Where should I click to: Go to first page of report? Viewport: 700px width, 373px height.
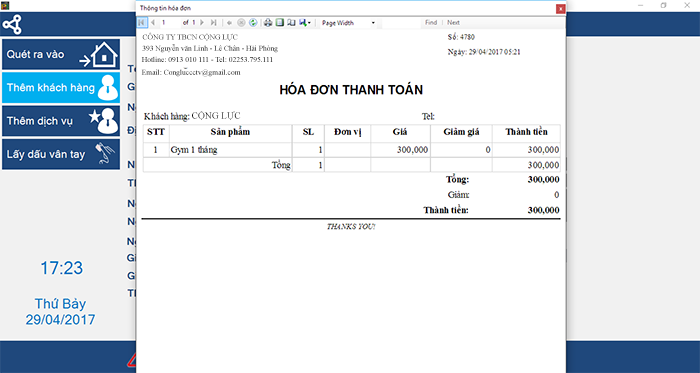coord(141,22)
